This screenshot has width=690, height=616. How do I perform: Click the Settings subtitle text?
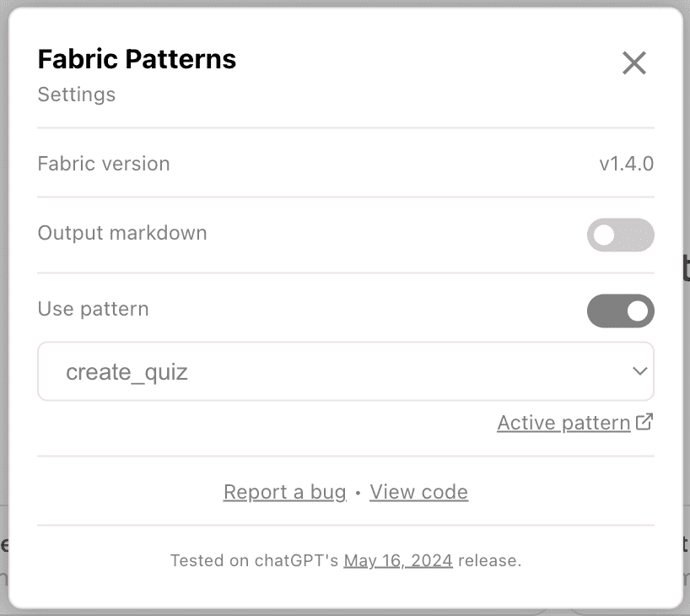point(77,95)
